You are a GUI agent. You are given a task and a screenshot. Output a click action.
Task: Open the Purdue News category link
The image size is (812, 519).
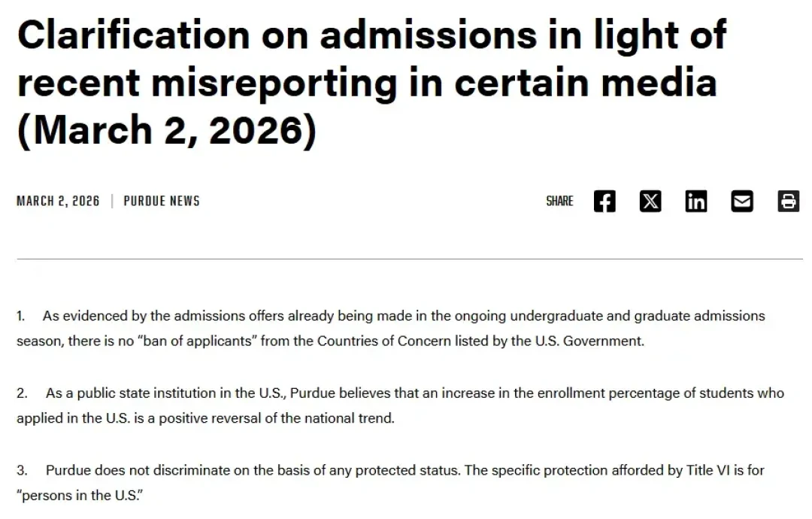(162, 201)
